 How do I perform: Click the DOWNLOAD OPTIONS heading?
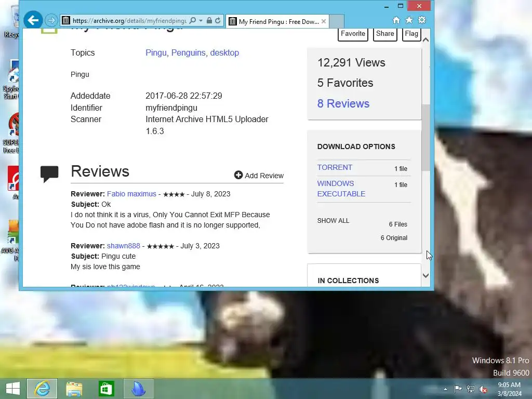click(356, 147)
